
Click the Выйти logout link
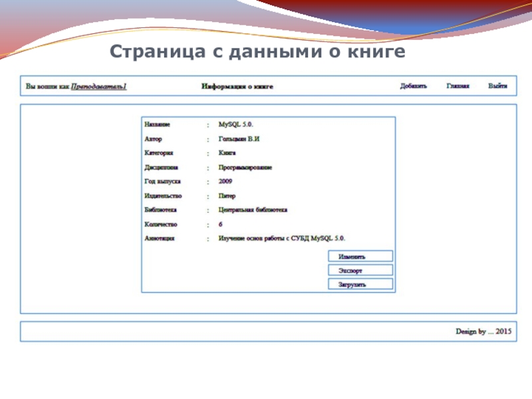(x=497, y=86)
